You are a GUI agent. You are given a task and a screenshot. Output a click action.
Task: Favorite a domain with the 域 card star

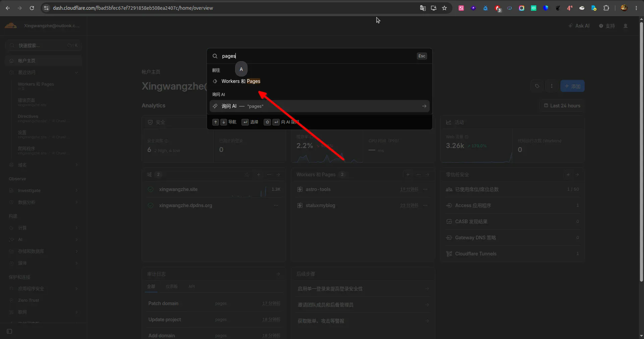coord(247,175)
